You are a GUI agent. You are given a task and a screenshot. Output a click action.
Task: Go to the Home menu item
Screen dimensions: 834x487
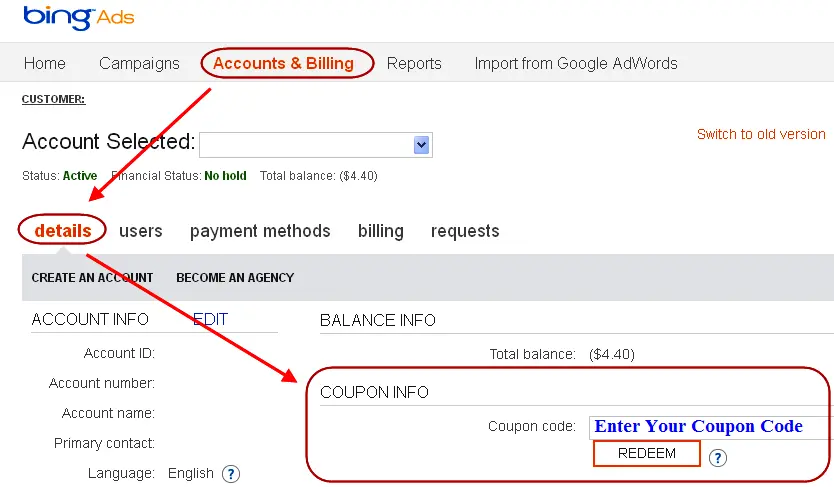click(x=45, y=63)
